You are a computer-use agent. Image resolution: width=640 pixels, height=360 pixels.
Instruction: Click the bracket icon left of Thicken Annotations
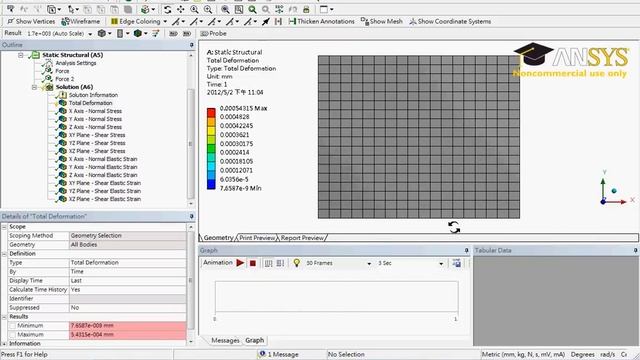point(278,21)
